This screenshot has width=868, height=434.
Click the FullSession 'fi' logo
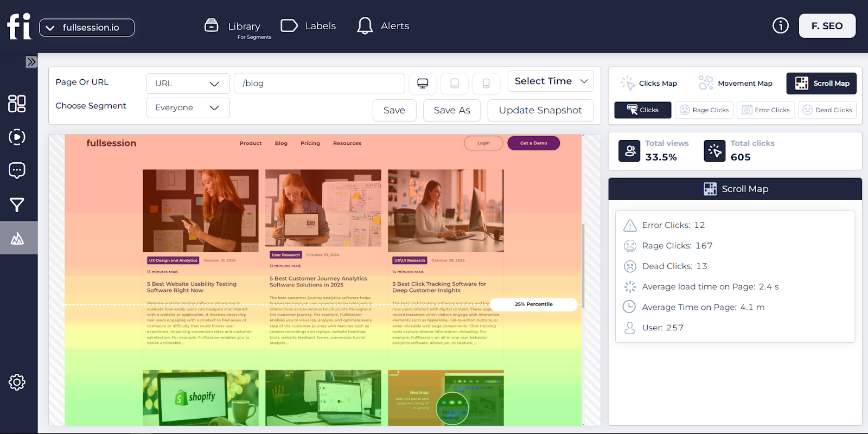[x=19, y=26]
